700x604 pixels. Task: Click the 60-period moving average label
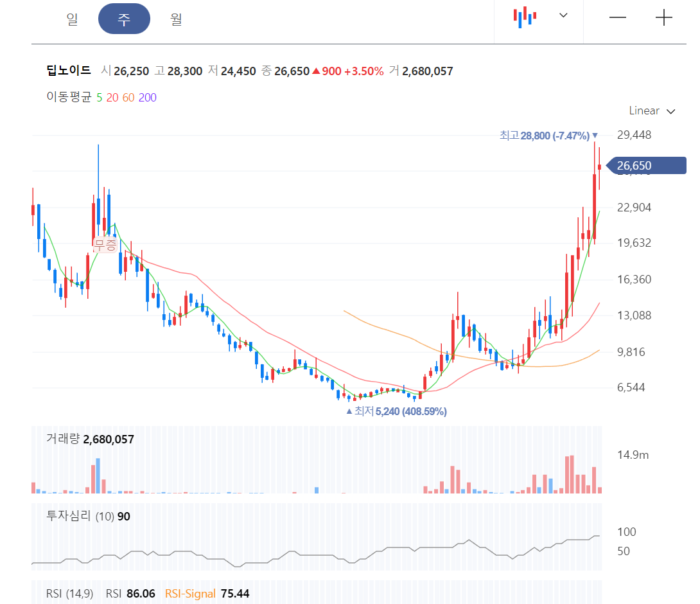point(128,98)
